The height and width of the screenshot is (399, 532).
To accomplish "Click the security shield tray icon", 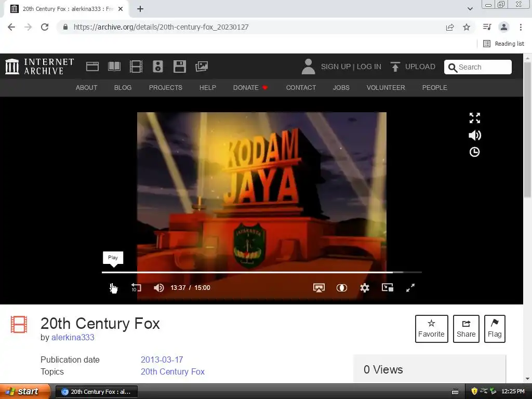I will [474, 391].
